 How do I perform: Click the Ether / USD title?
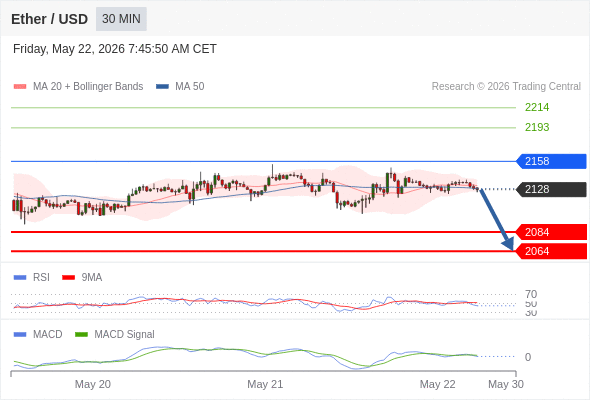49,19
